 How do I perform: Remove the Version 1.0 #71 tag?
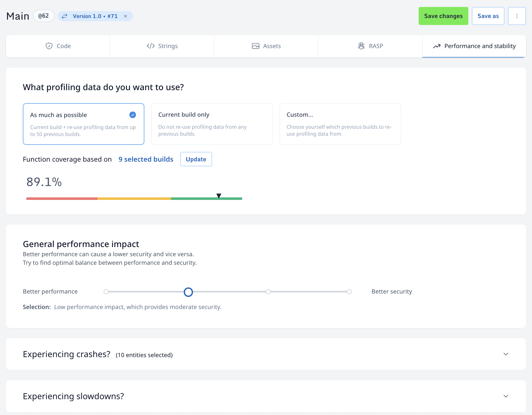coord(125,16)
